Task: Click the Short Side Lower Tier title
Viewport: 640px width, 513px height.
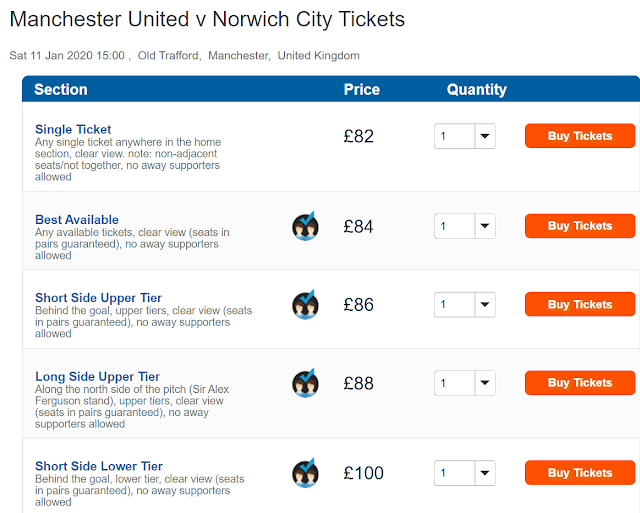Action: [x=98, y=466]
